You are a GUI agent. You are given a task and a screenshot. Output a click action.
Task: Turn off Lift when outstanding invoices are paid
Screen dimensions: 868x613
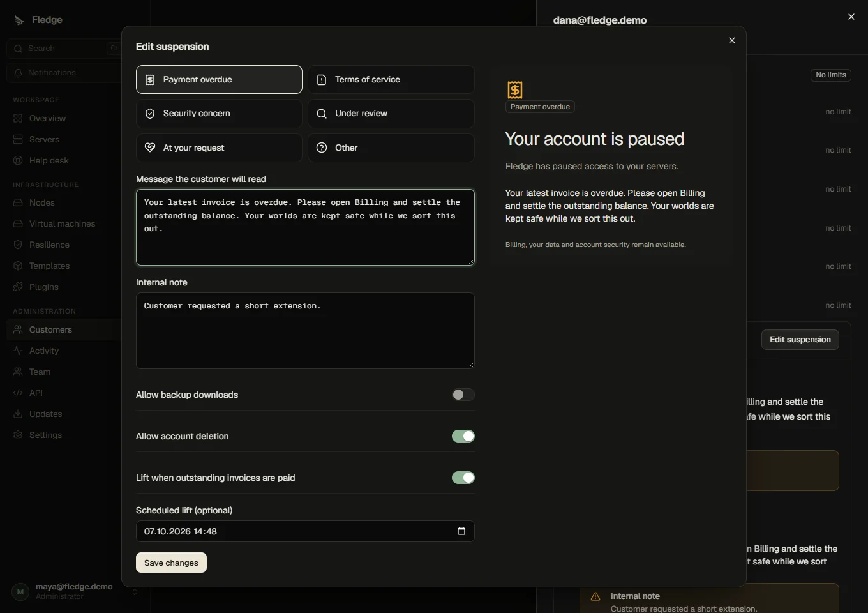tap(463, 478)
